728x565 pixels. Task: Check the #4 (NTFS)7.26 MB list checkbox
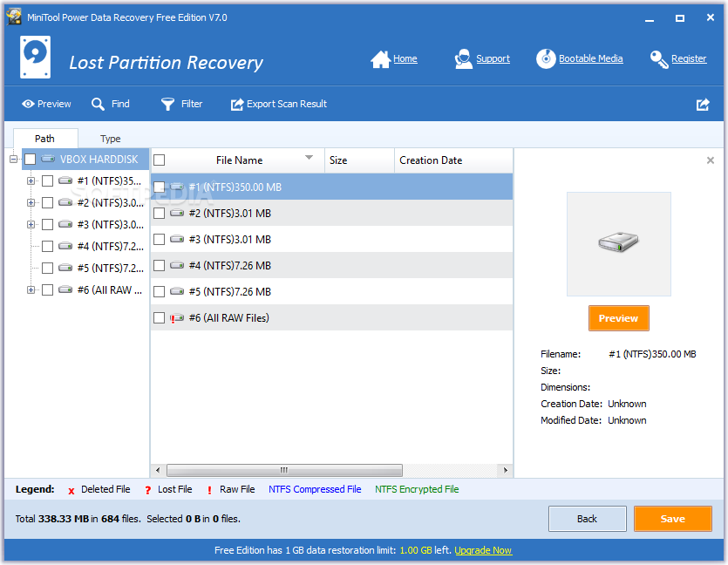click(x=160, y=266)
